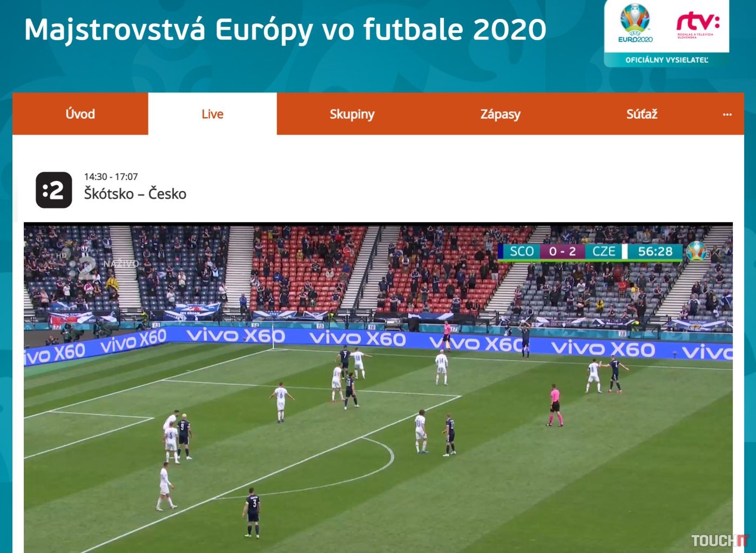Go to the Súťaž tab
Image resolution: width=756 pixels, height=553 pixels.
642,114
